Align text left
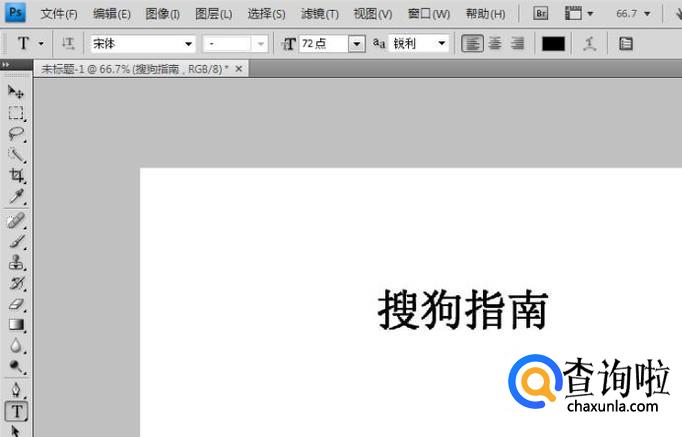This screenshot has width=682, height=437. pos(472,43)
